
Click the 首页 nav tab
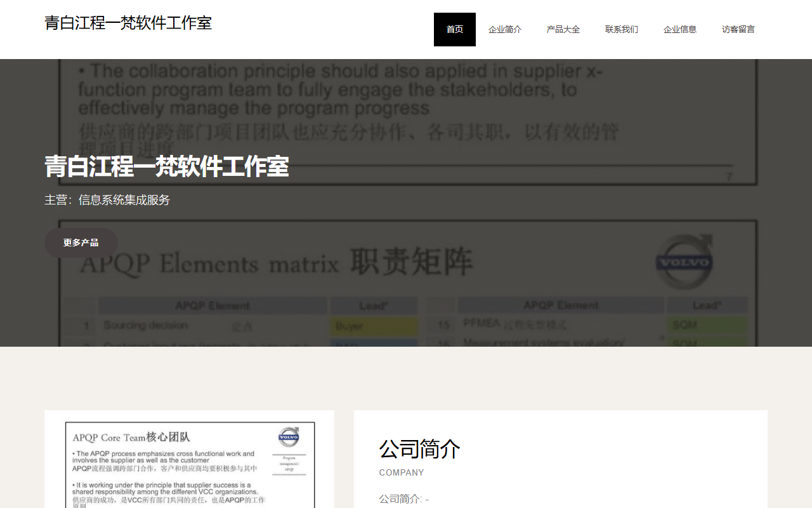[x=455, y=29]
